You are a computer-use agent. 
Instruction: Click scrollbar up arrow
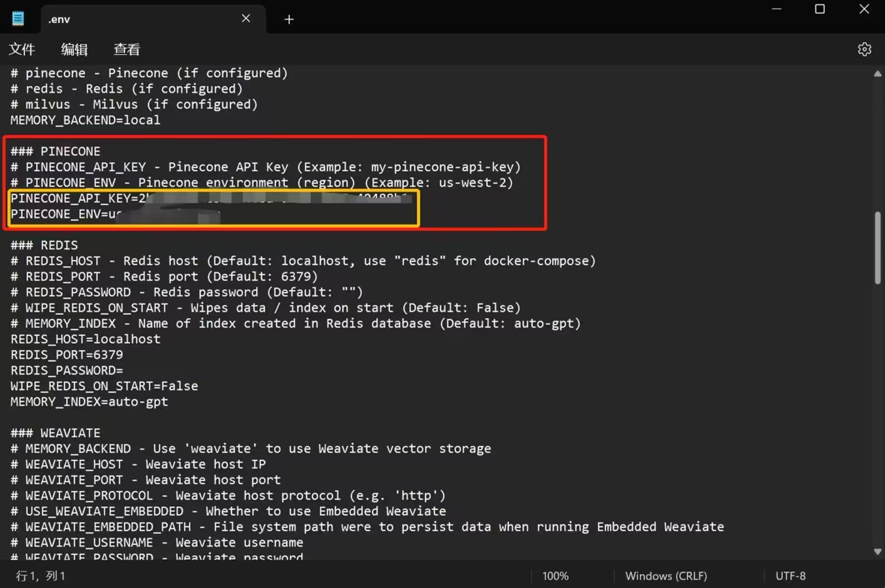tap(877, 73)
